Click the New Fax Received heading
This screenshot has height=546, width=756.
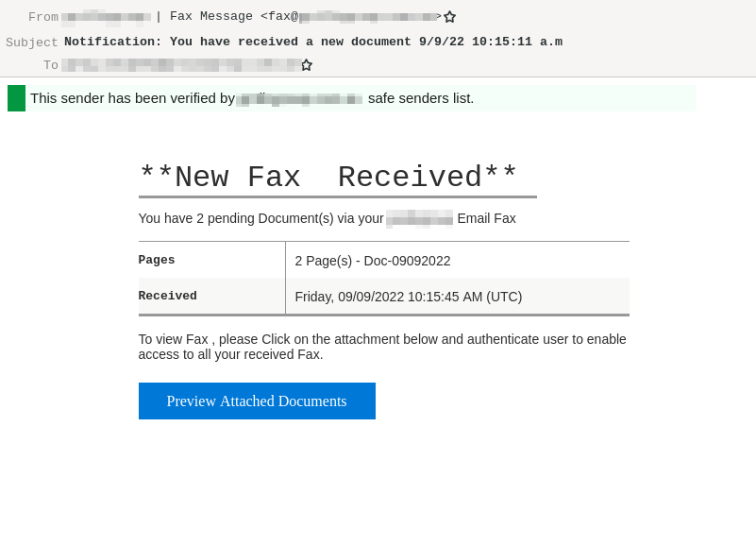[328, 177]
